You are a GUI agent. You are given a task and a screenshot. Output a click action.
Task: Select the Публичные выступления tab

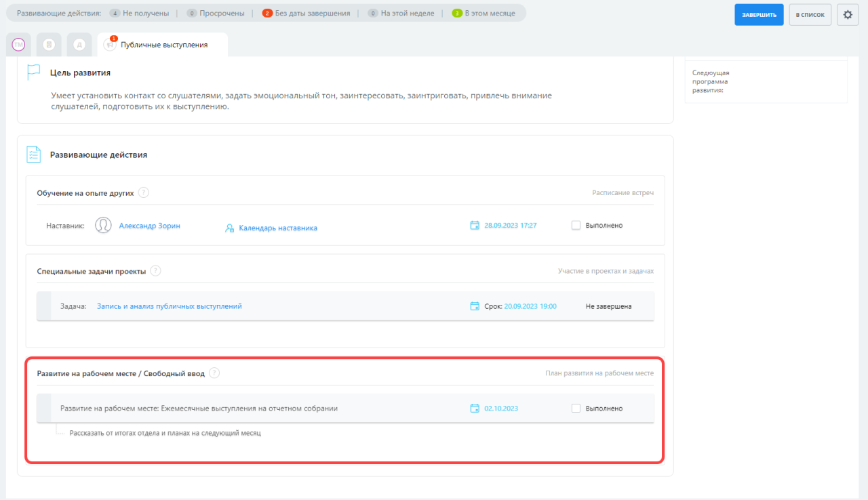[x=163, y=45]
